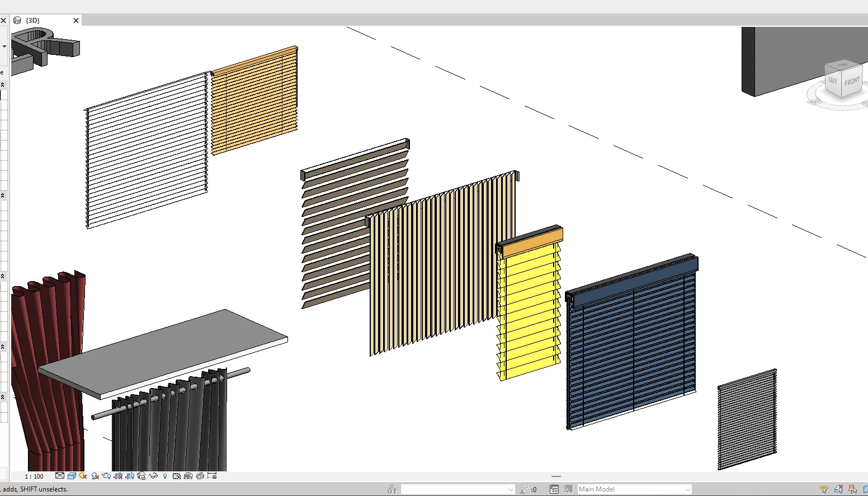868x496 pixels.
Task: Close the {3D} view tab
Action: (76, 21)
